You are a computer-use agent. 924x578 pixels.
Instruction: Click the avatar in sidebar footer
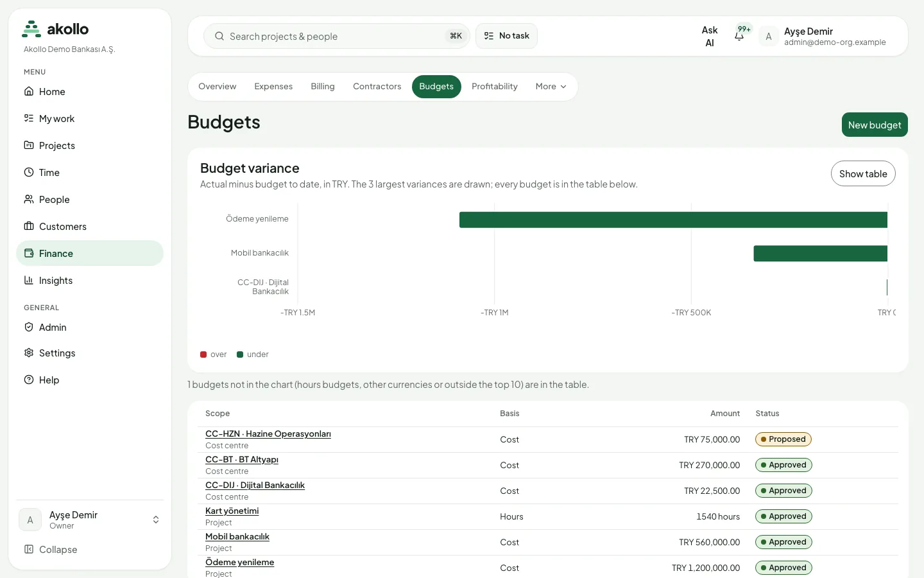[30, 520]
